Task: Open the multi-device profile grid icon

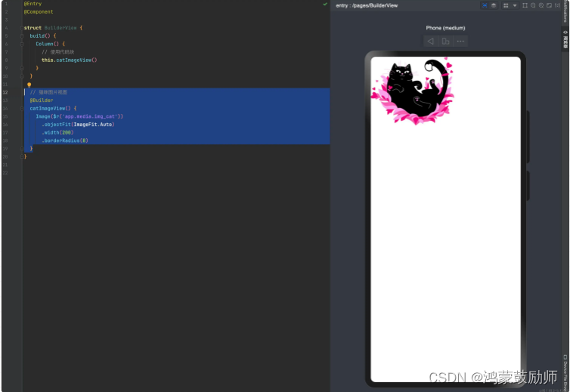Action: [x=506, y=5]
